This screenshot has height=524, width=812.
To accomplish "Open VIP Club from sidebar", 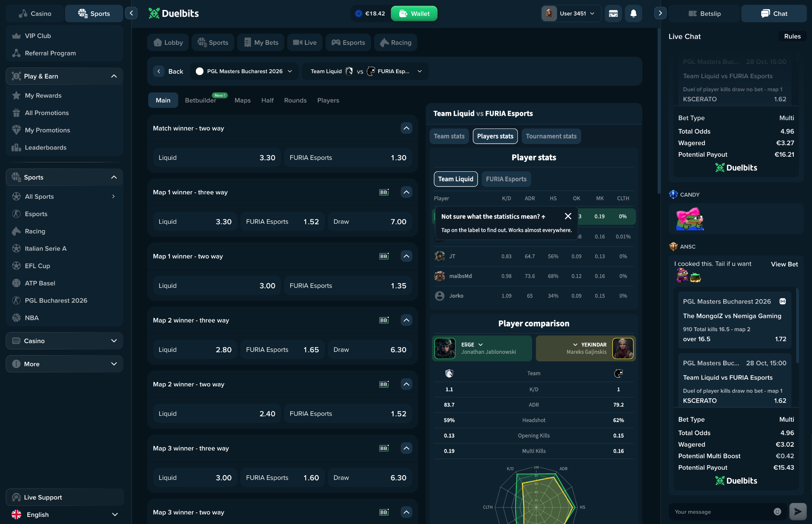I will click(64, 36).
